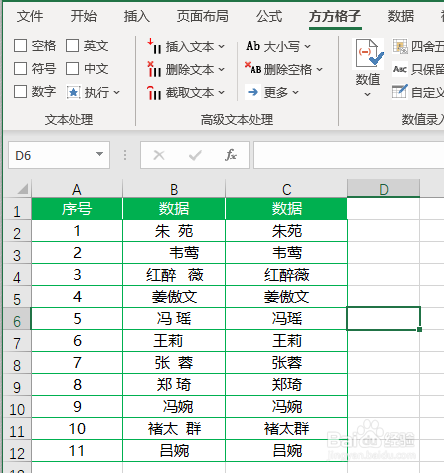444x473 pixels.
Task: Expand the 插入文本 dropdown arrow
Action: [222, 46]
